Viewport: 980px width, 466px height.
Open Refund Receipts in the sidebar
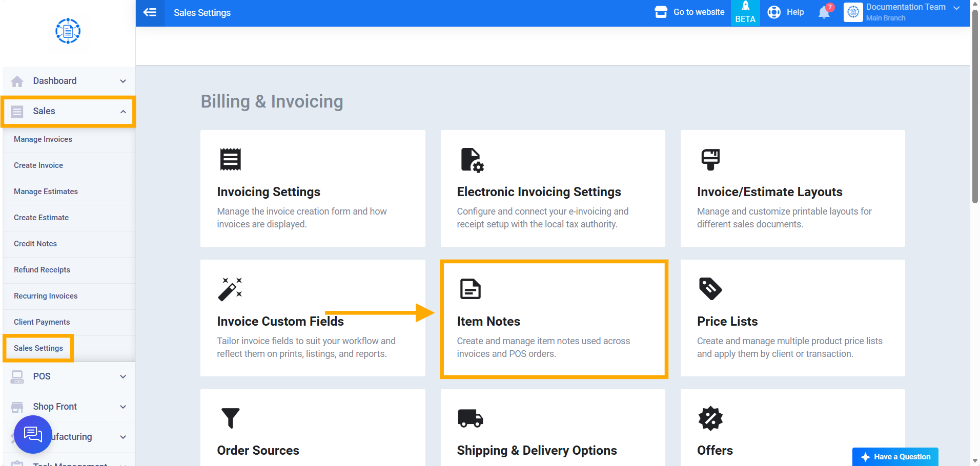(42, 270)
